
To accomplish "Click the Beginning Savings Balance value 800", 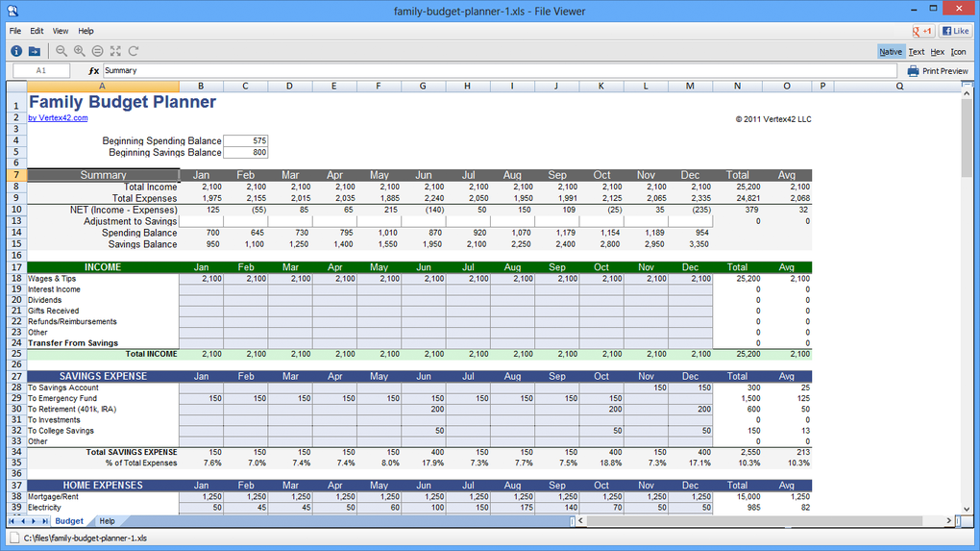I will (246, 152).
